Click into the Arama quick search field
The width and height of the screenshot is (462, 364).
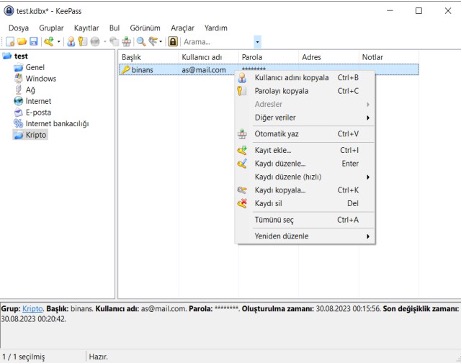tap(217, 42)
